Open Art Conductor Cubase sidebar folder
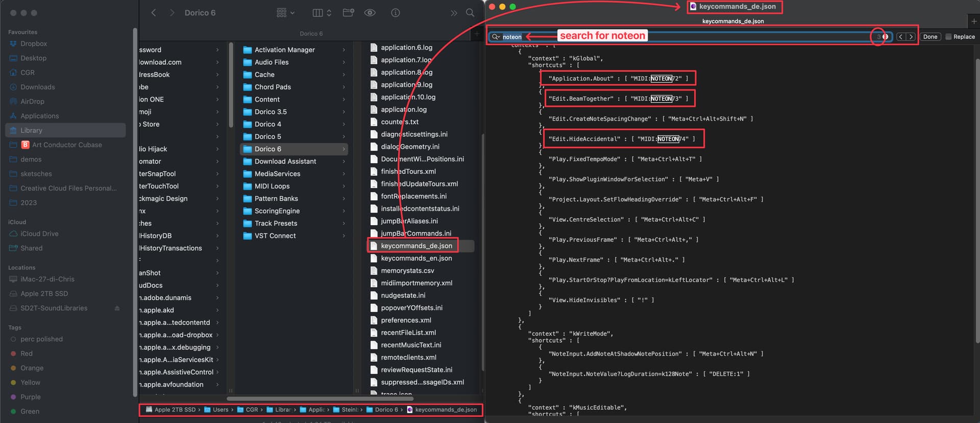980x423 pixels. [67, 145]
